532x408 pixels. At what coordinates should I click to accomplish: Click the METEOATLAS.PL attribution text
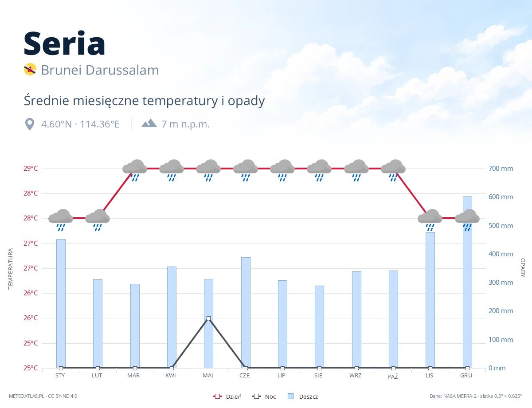point(43,396)
